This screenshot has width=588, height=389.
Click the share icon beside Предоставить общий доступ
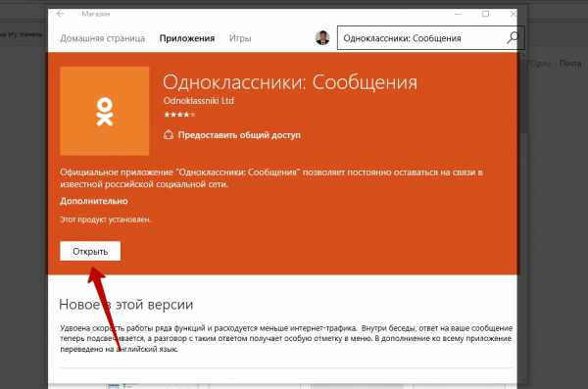click(x=169, y=135)
